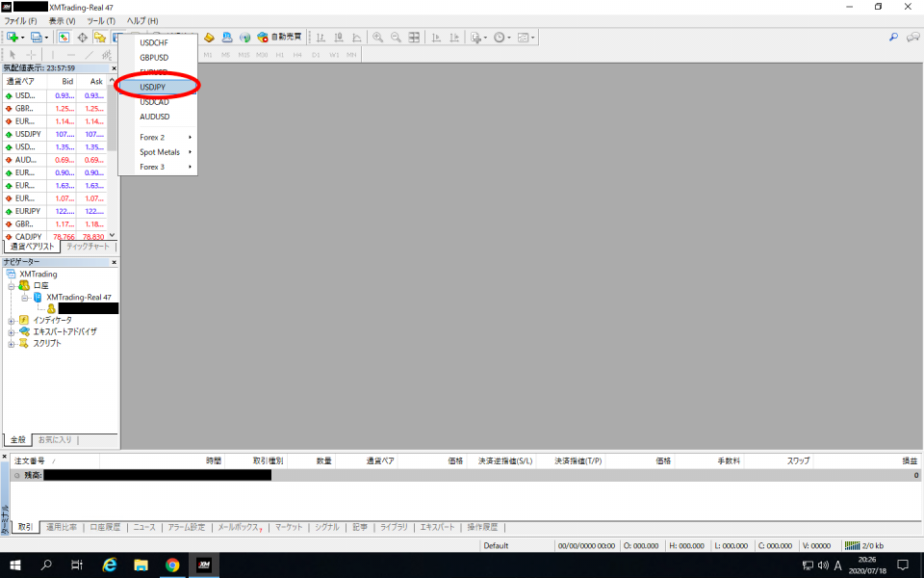Open the Windows Start menu
The image size is (924, 578).
pos(15,565)
